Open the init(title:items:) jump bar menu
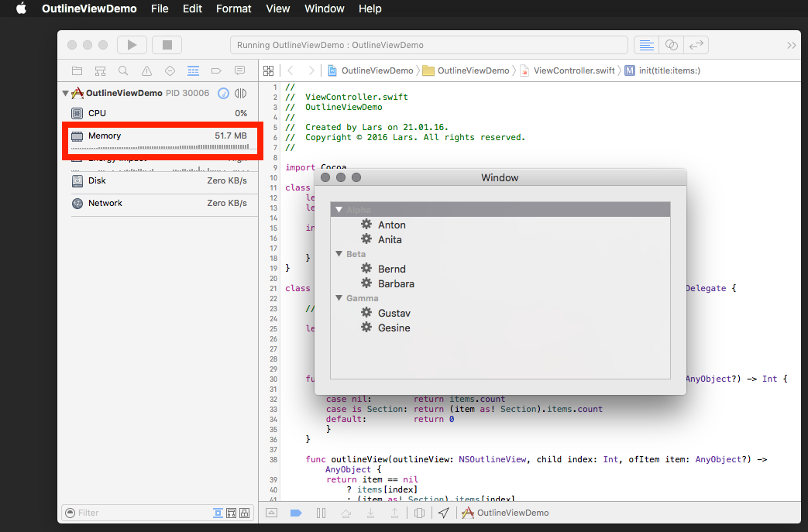 click(x=662, y=70)
